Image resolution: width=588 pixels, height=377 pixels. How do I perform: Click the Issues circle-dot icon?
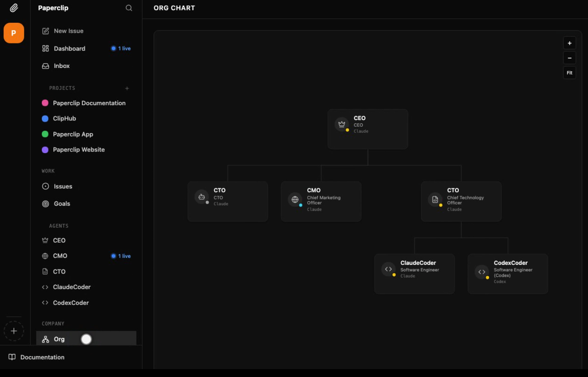pyautogui.click(x=46, y=186)
